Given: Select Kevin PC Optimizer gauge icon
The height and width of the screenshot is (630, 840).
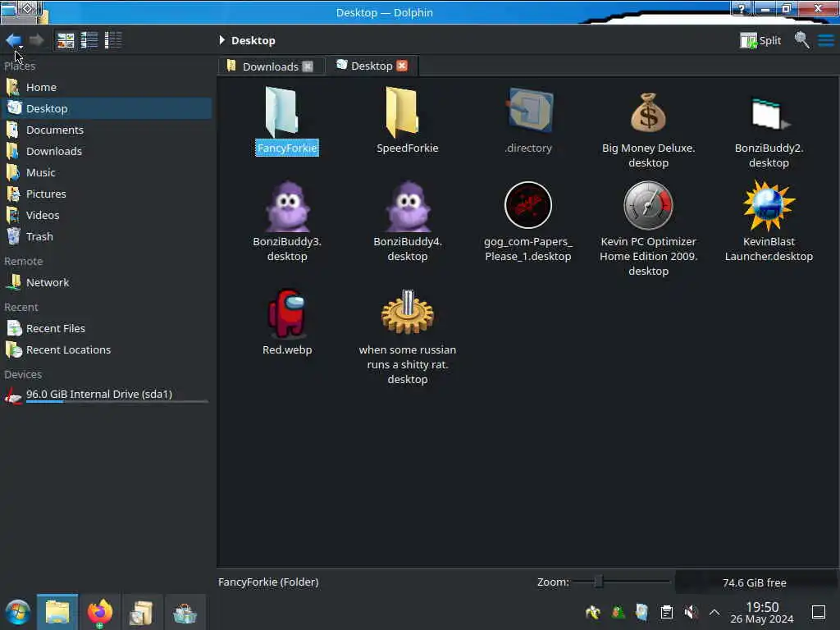Looking at the screenshot, I should click(x=648, y=205).
